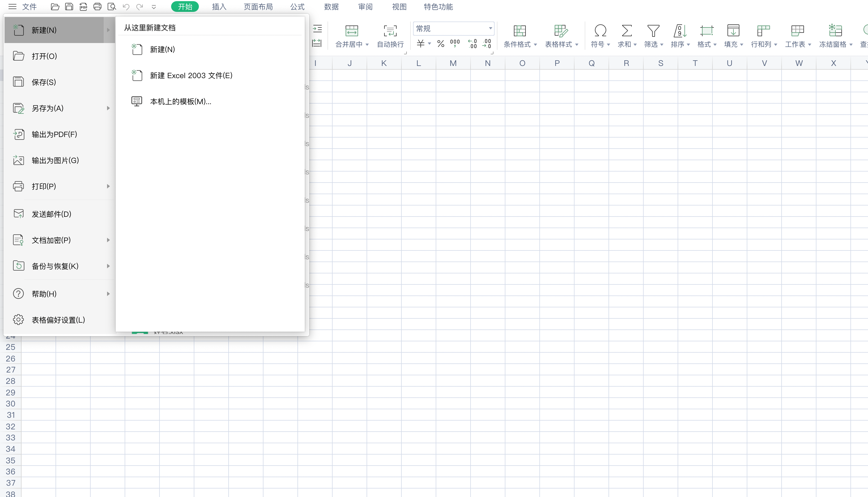Viewport: 868px width, 497px height.
Task: Choose 帮助(H) in the file menu
Action: pyautogui.click(x=60, y=294)
